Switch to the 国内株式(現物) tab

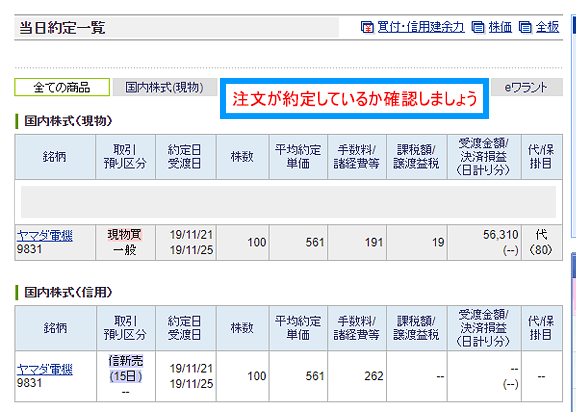165,87
